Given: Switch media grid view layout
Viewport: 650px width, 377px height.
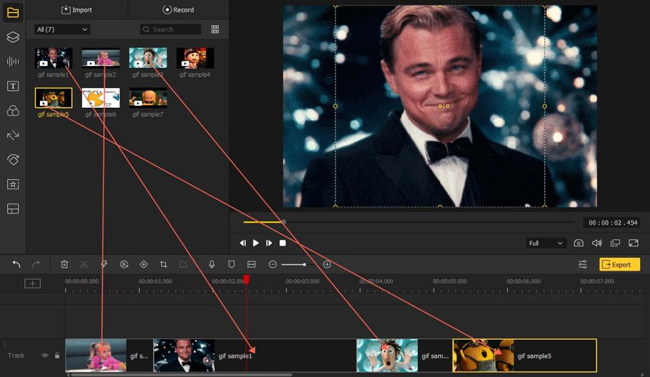Looking at the screenshot, I should (215, 29).
